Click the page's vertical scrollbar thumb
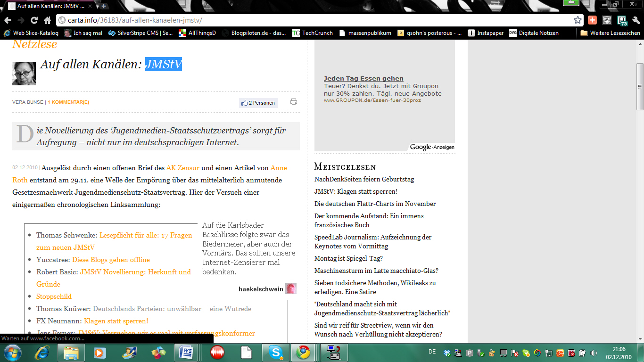Image resolution: width=644 pixels, height=362 pixels. coord(640,86)
